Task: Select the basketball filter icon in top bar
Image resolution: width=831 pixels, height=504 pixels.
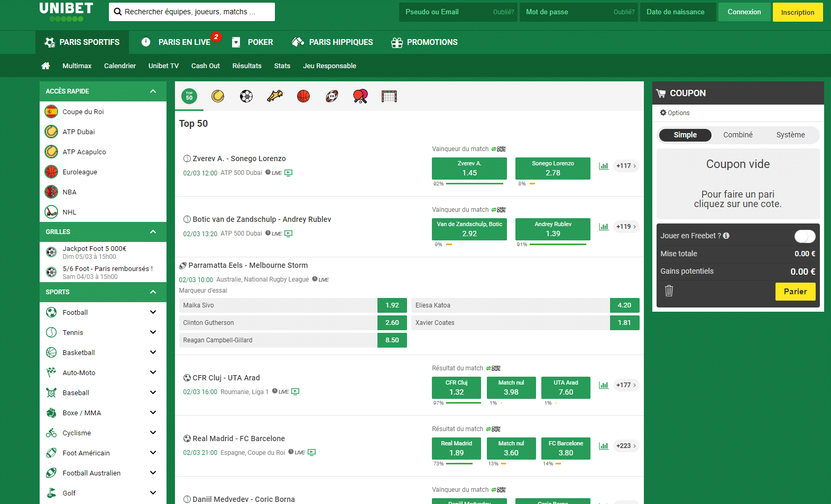Action: (x=303, y=96)
